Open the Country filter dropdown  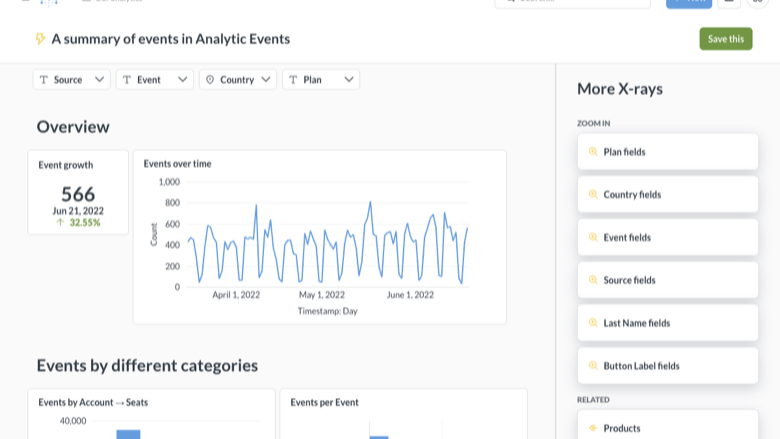point(238,80)
